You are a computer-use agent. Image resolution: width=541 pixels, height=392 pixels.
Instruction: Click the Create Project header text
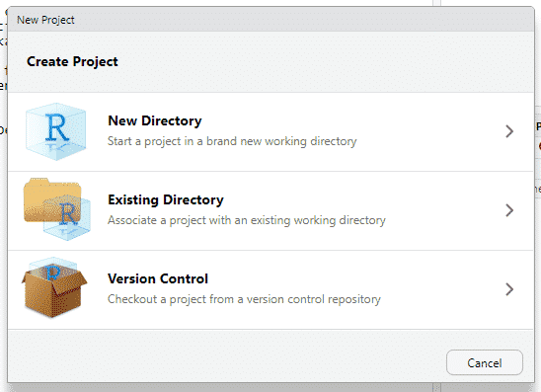[72, 62]
